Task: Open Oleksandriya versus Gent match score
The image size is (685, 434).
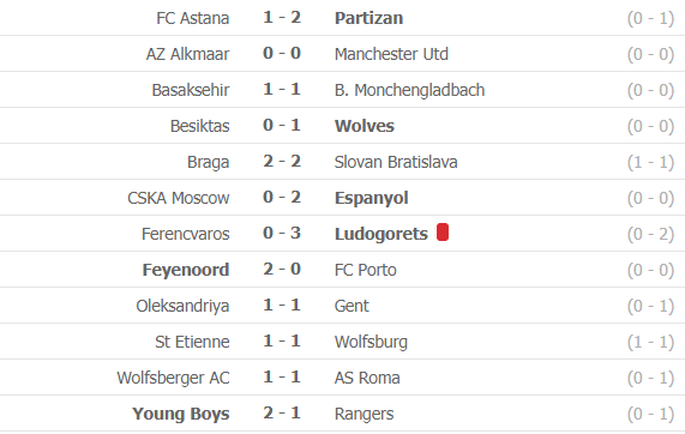Action: (x=282, y=305)
